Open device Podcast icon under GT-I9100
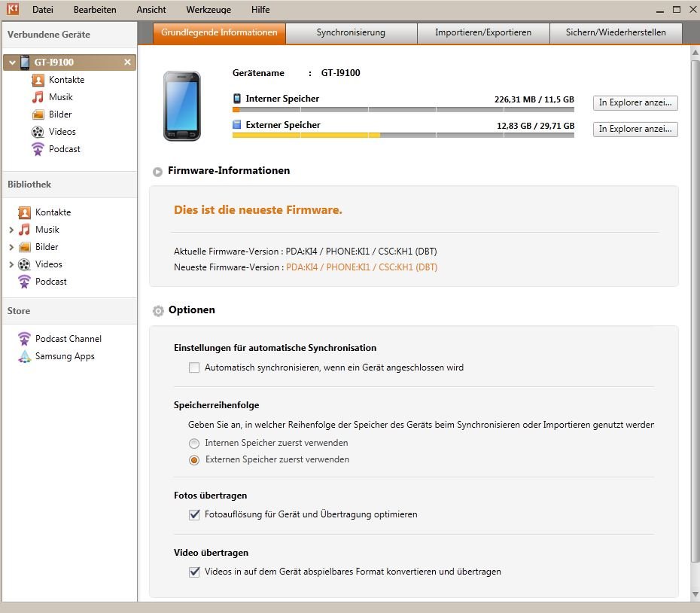Screen dimensions: 700x613 pyautogui.click(x=38, y=149)
